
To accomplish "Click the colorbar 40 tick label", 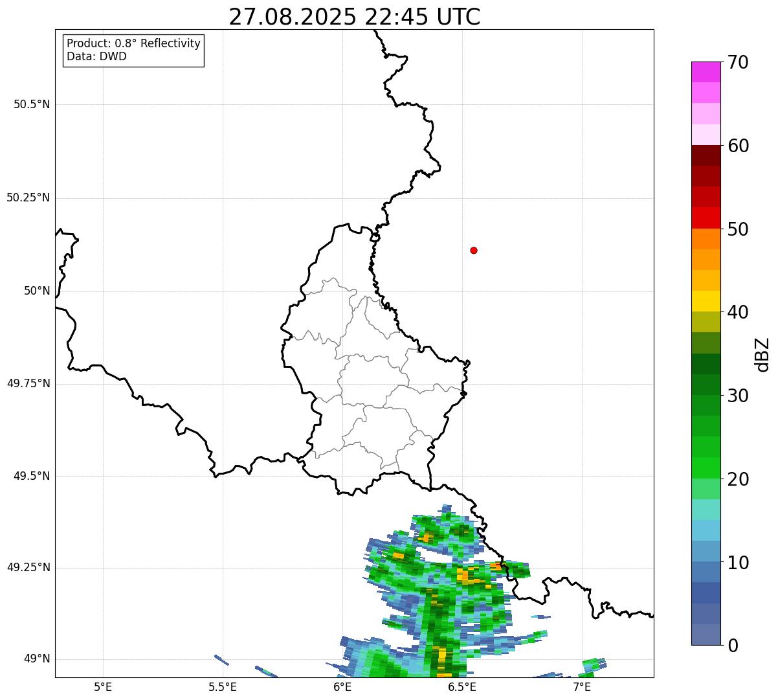I will 738,312.
